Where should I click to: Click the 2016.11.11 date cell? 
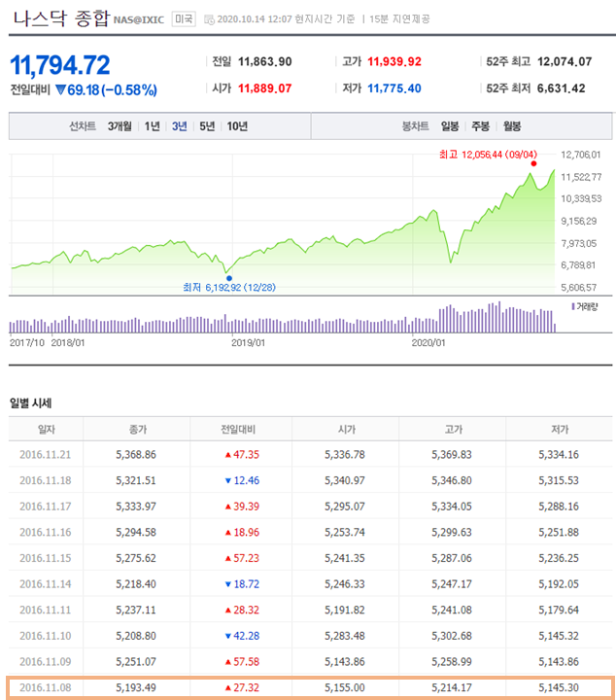(x=46, y=610)
